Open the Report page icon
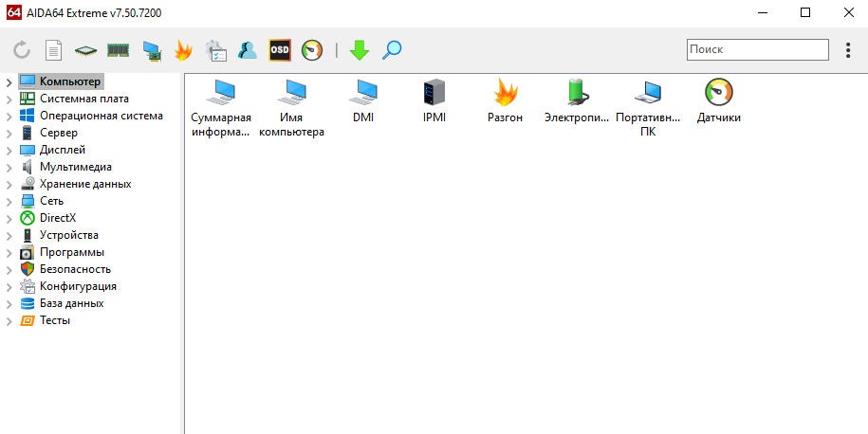868x434 pixels. 54,50
